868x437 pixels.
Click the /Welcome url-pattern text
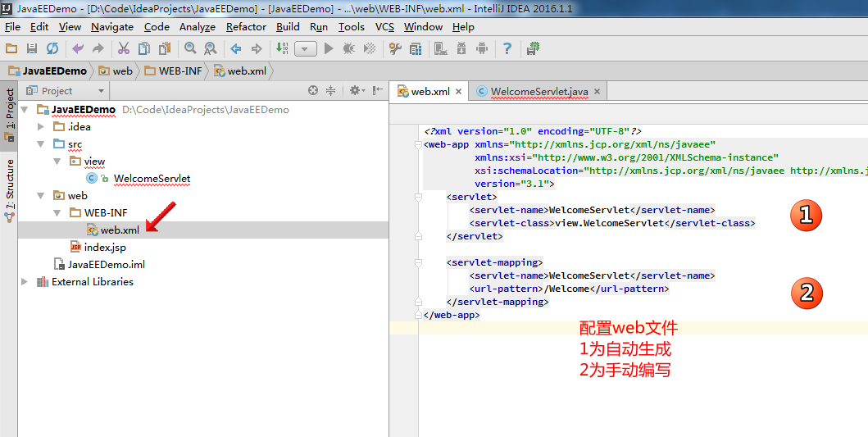(x=567, y=289)
